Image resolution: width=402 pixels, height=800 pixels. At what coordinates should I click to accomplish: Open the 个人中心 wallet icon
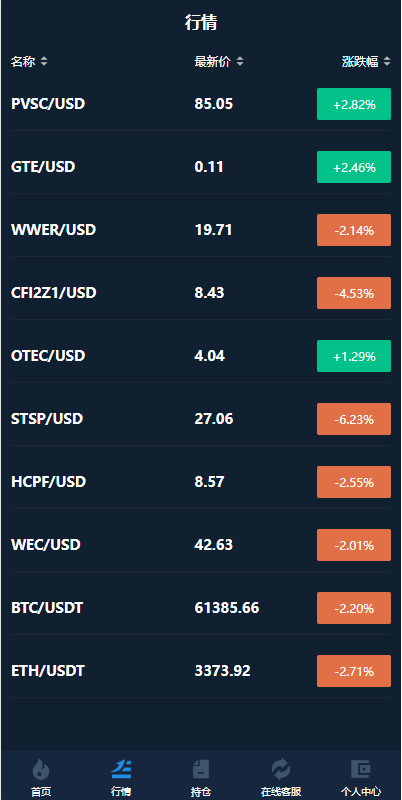click(361, 769)
